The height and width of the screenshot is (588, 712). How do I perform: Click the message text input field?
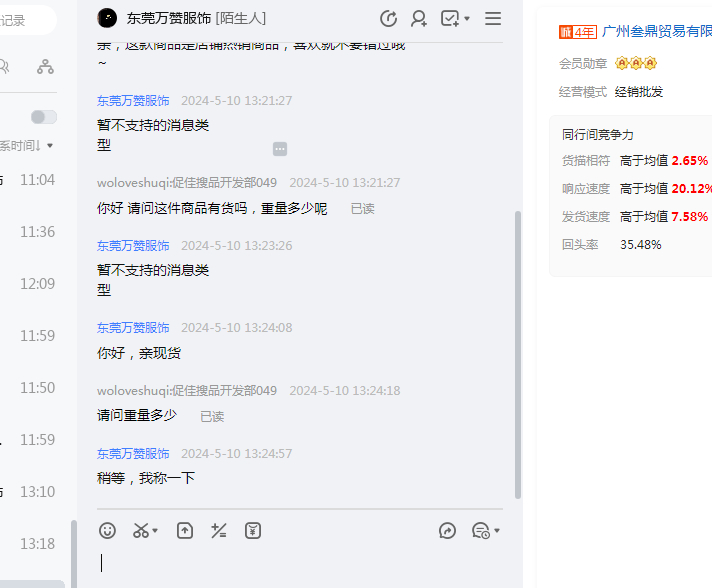tap(300, 564)
